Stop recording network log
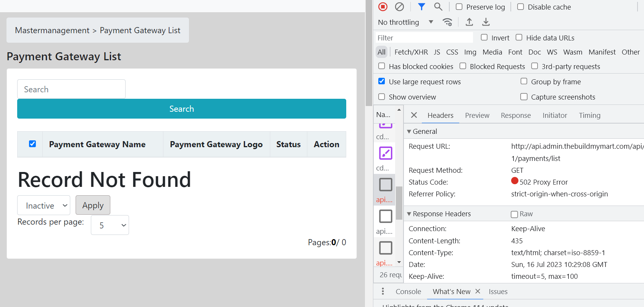644x307 pixels. 383,6
